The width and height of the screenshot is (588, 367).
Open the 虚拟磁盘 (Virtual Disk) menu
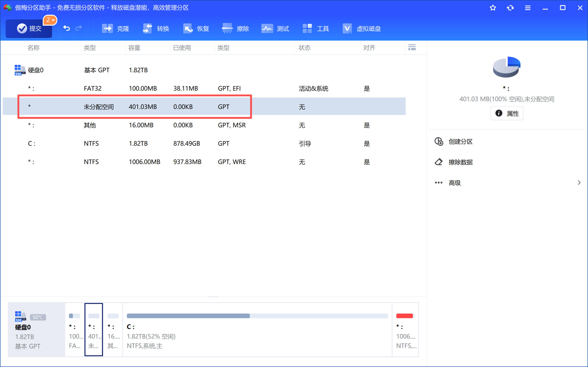[x=362, y=29]
